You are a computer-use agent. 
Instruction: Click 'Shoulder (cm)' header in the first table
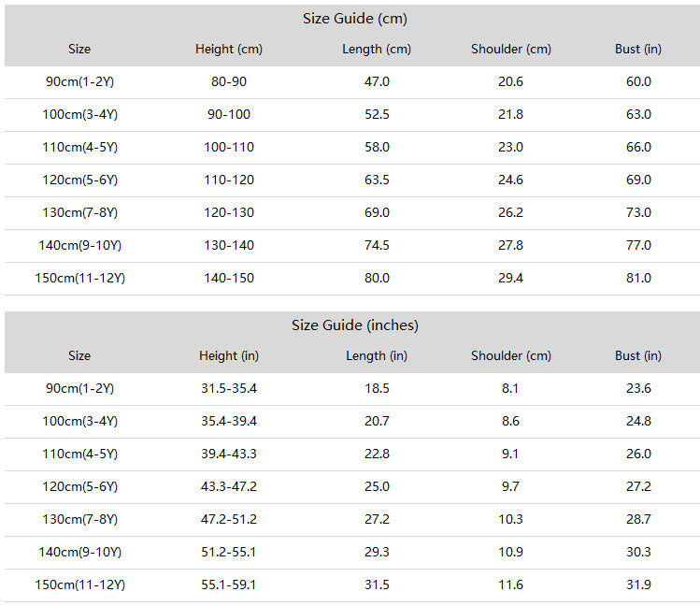tap(510, 49)
